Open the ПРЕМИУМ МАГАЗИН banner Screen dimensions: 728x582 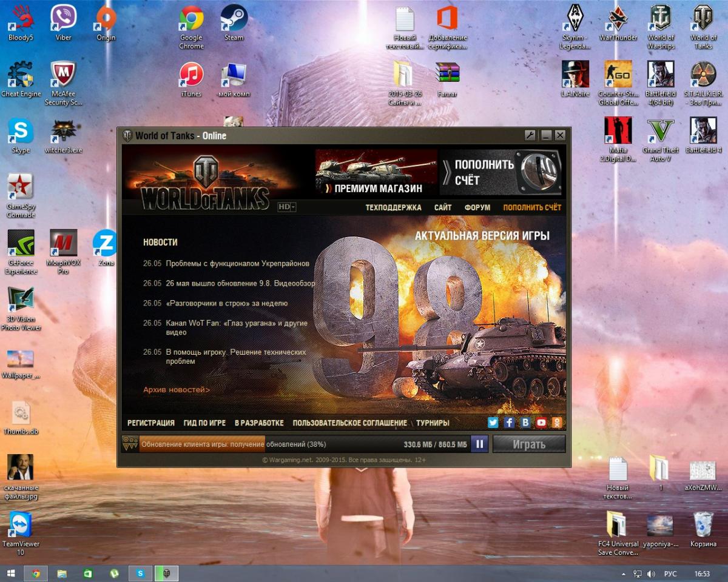[x=376, y=172]
